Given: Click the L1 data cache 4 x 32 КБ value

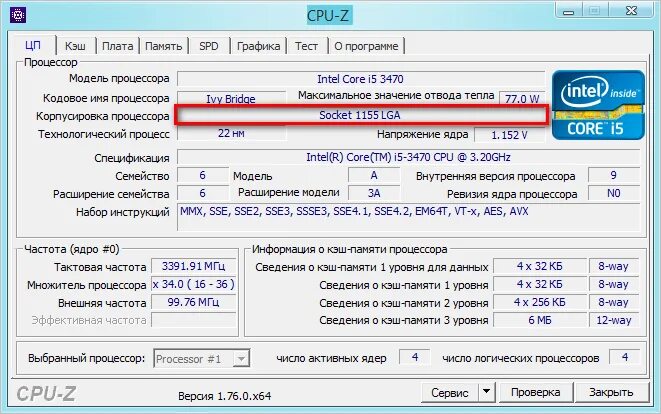Looking at the screenshot, I should click(x=540, y=266).
